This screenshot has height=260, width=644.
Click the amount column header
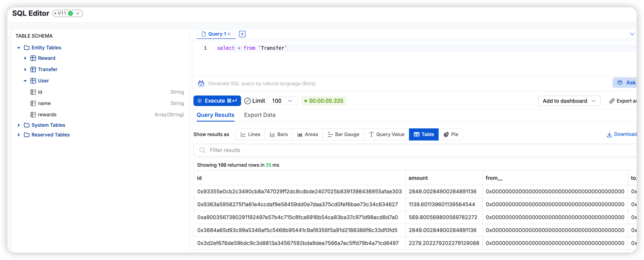[444, 178]
